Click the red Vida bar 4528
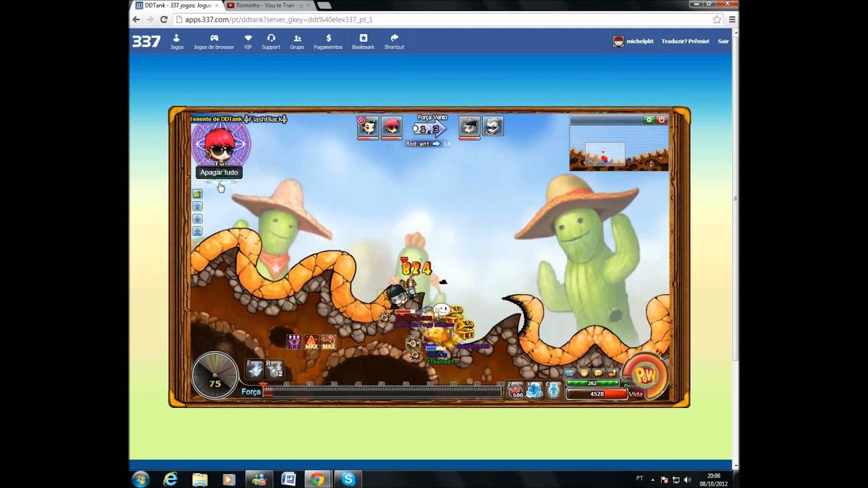This screenshot has width=868, height=488. [596, 394]
